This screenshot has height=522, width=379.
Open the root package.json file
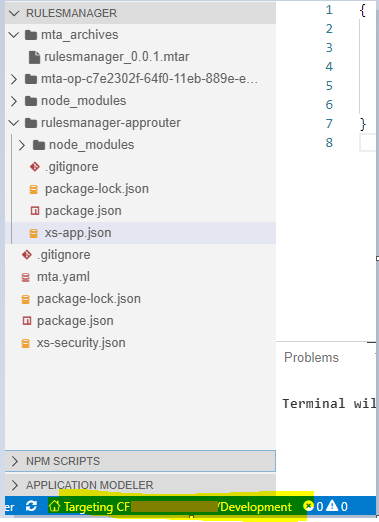point(75,321)
